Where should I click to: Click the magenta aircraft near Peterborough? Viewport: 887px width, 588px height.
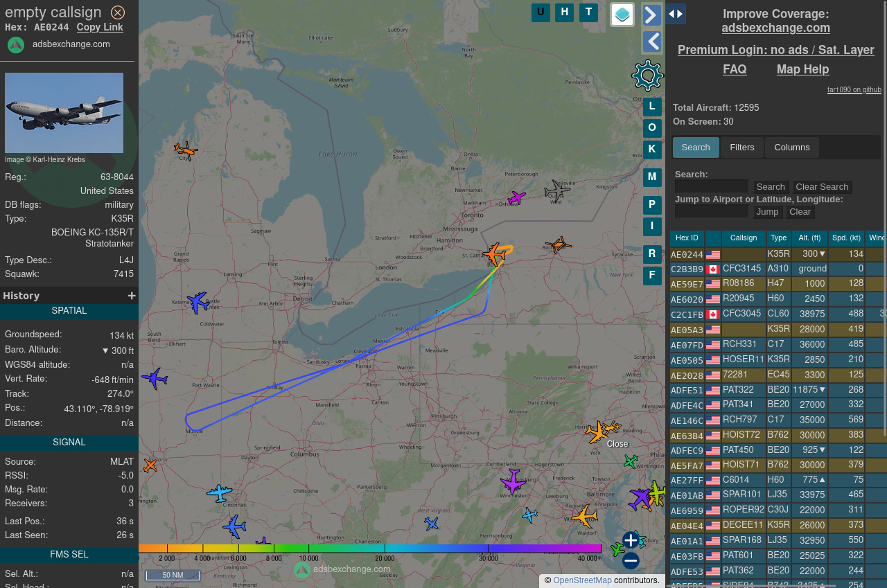516,199
